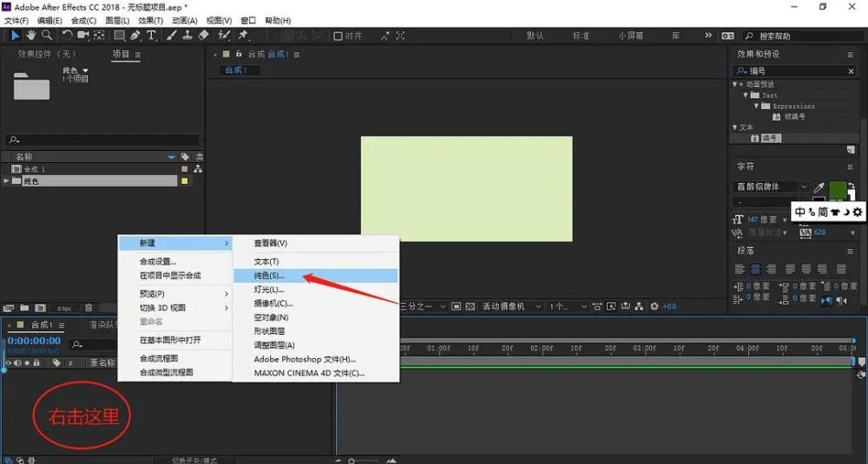Collapse the 动画预设 tree node
868x464 pixels.
point(735,85)
